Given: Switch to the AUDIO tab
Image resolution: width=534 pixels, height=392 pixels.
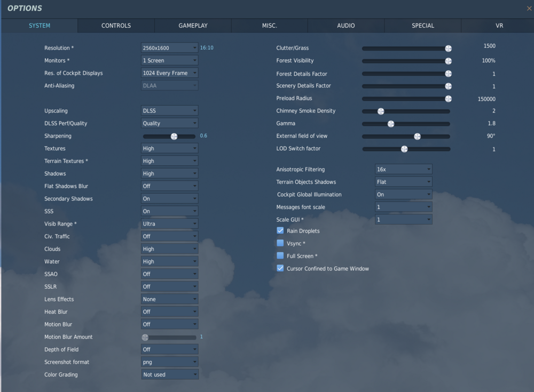Looking at the screenshot, I should pyautogui.click(x=345, y=25).
